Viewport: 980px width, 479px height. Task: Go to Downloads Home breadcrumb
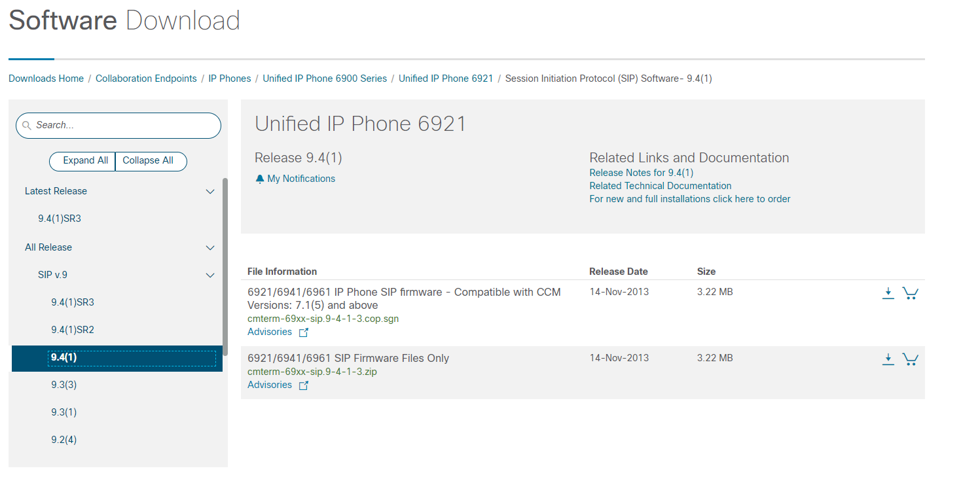pyautogui.click(x=46, y=79)
